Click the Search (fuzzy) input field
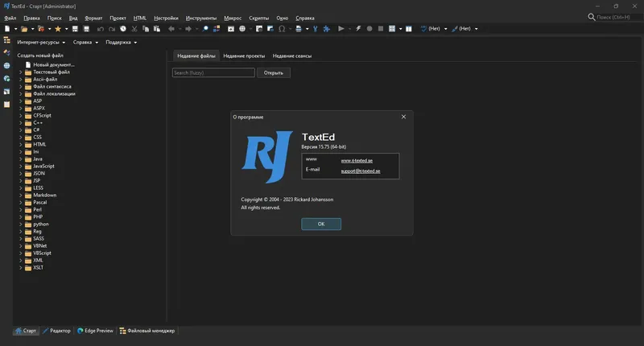The width and height of the screenshot is (644, 346). coord(213,72)
